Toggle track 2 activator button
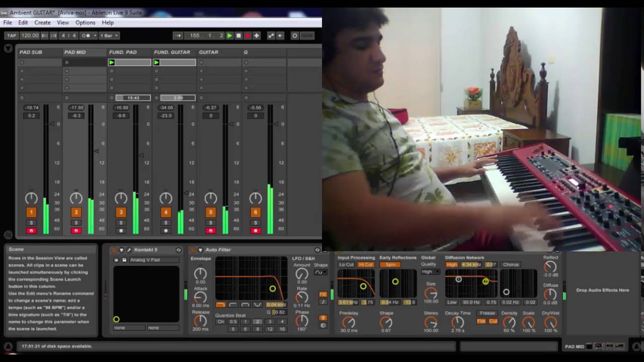Viewport: 644px width, 362px height. coord(76,212)
